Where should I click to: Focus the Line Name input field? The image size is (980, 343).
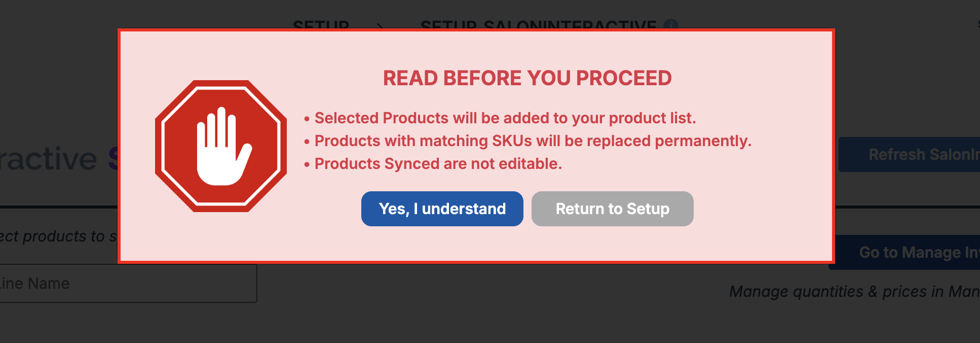click(127, 283)
